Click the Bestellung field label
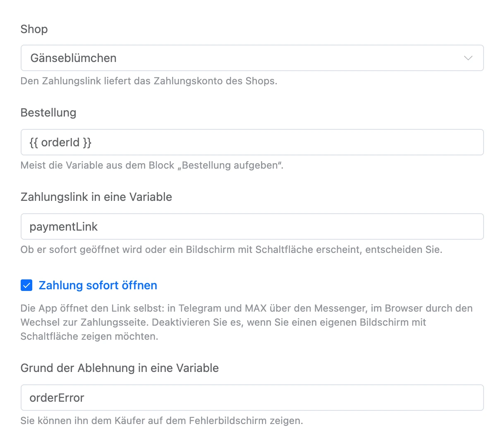The image size is (503, 448). (x=48, y=112)
